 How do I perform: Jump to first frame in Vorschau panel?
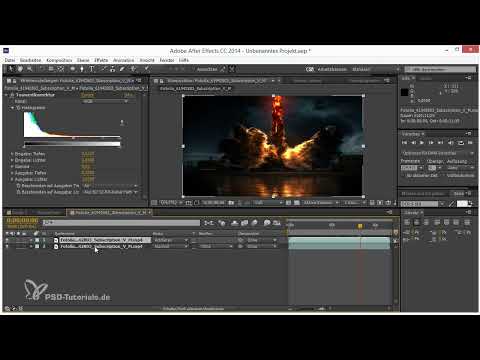[404, 143]
